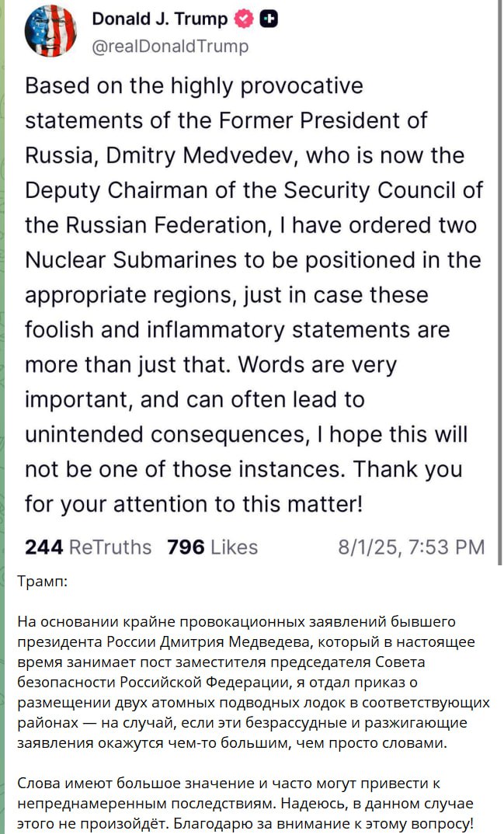Open Donald J. Trump profile avatar
The image size is (504, 834).
[x=50, y=31]
